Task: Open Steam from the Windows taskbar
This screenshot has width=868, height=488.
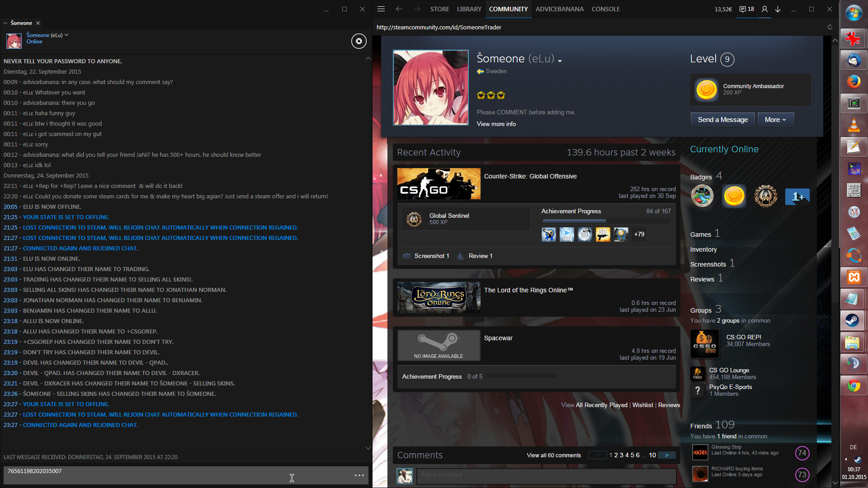Action: point(854,320)
